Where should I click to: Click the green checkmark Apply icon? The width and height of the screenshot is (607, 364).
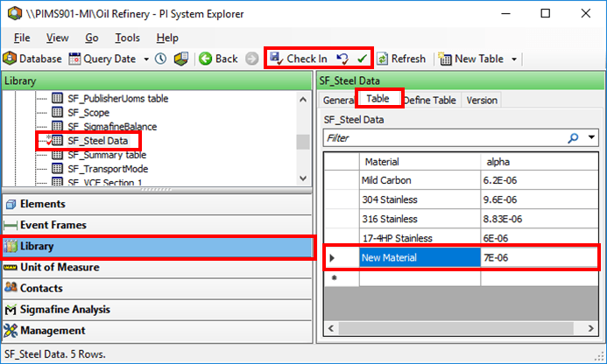(363, 59)
